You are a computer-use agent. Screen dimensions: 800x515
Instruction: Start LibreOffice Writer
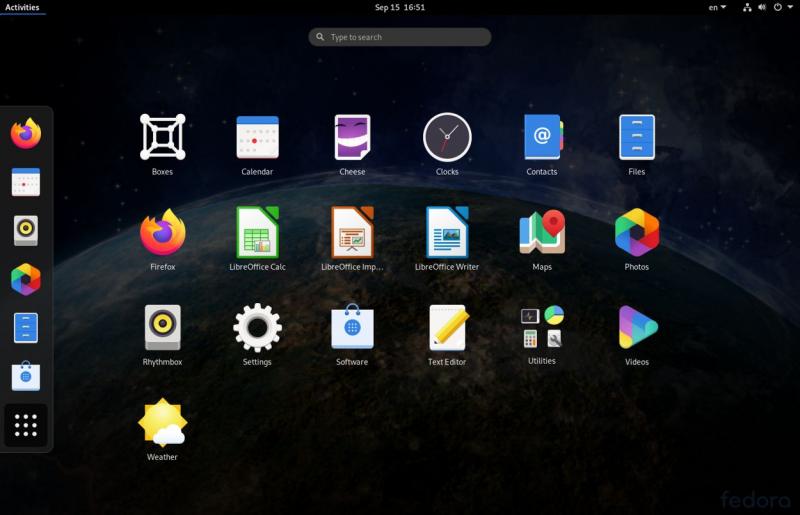point(447,233)
